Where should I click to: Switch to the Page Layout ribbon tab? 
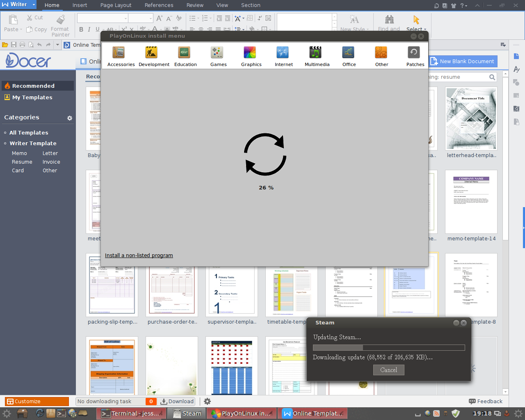[x=116, y=5]
